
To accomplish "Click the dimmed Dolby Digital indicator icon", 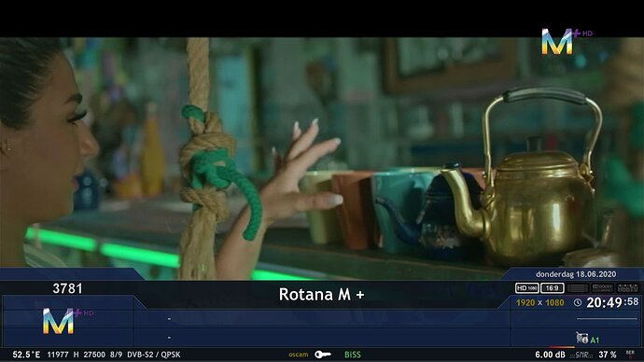I will (602, 288).
